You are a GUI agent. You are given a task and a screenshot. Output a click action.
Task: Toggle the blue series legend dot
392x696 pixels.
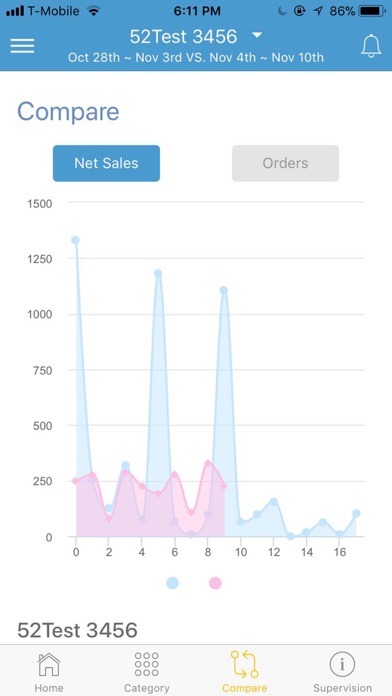point(173,583)
